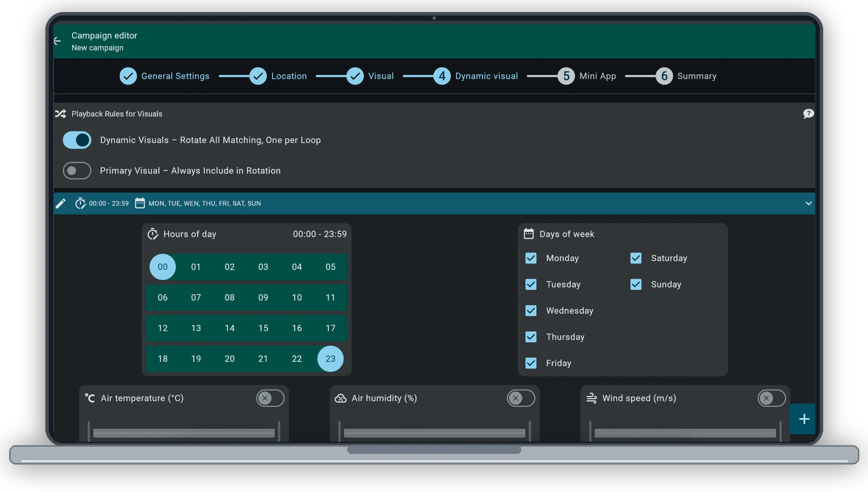Click the General Settings checkmark step icon
This screenshot has width=868, height=492.
(x=128, y=76)
